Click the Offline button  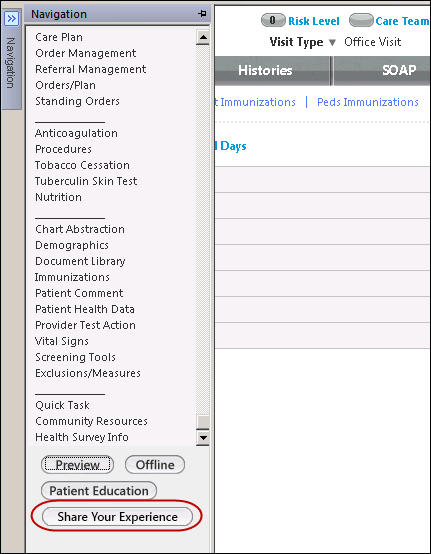[155, 465]
